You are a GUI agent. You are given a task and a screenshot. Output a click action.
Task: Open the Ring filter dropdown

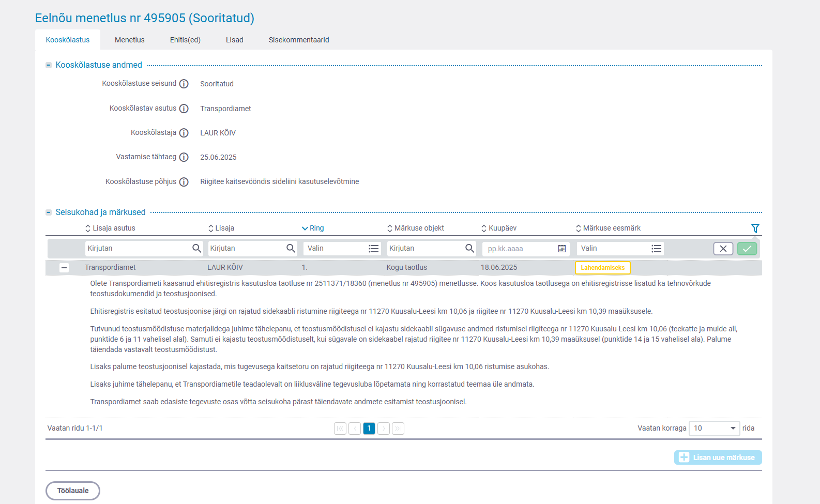(342, 249)
